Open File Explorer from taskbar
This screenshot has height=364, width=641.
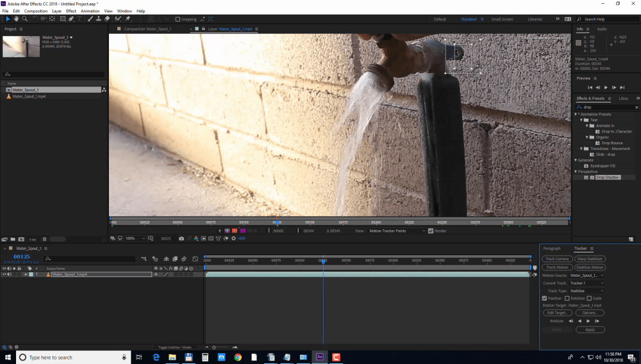tap(172, 357)
